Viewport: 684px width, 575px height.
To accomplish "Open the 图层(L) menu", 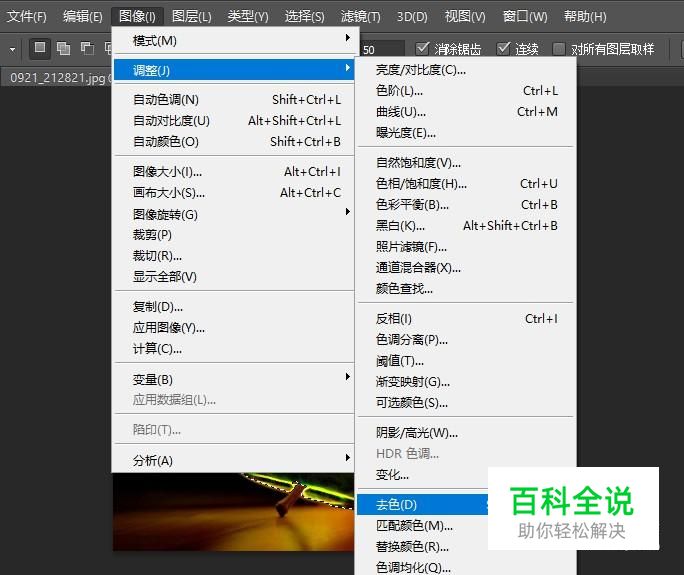I will 192,17.
